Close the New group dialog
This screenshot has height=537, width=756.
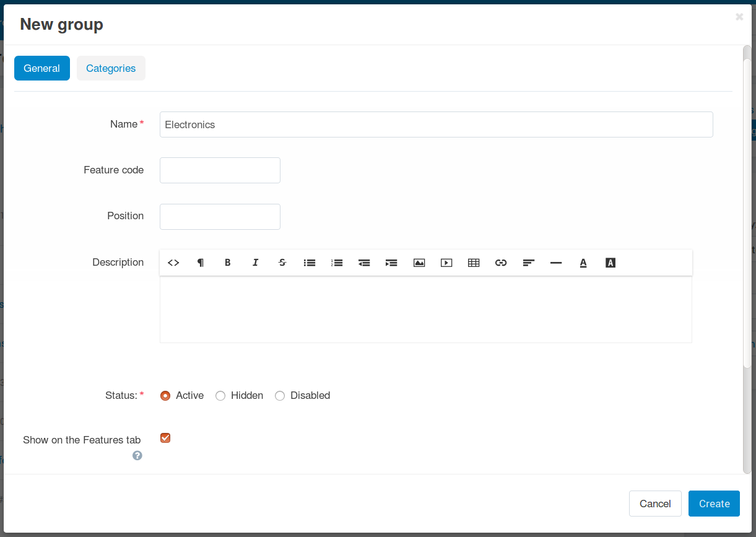739,17
